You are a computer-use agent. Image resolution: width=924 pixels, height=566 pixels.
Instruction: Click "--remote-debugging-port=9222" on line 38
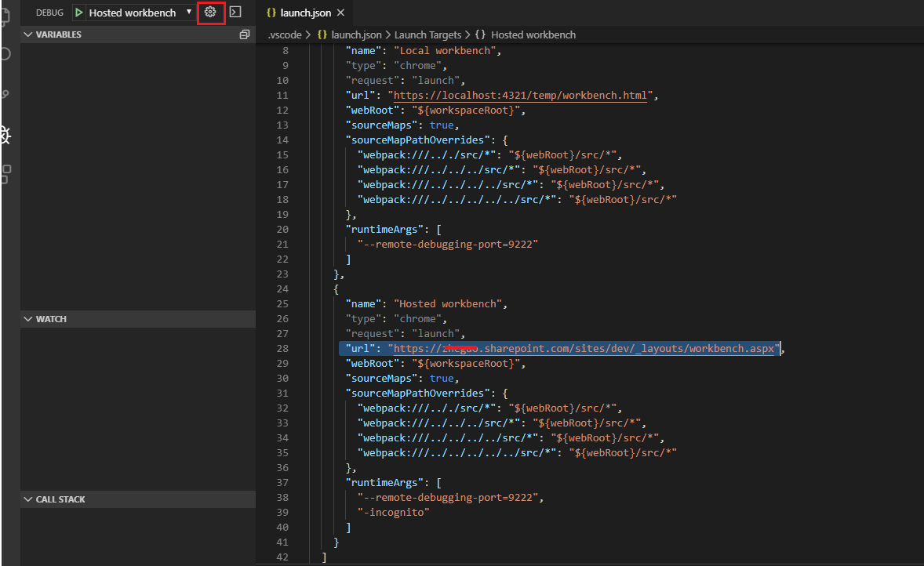click(448, 497)
